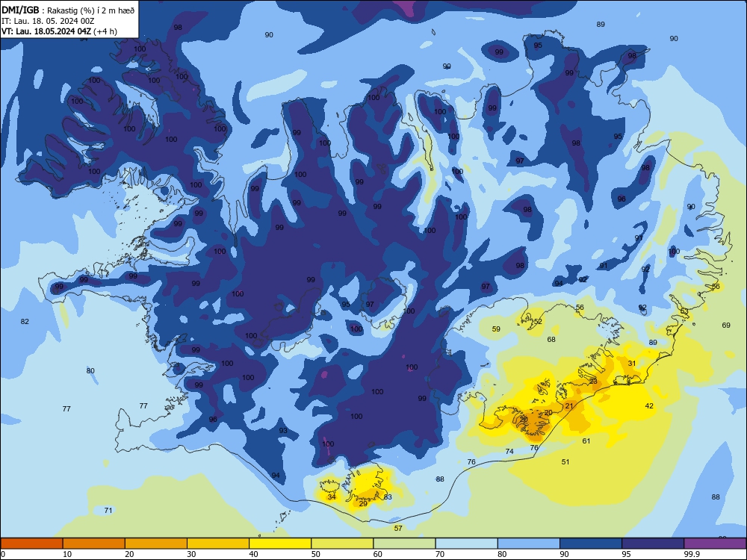Click the humidity value '68' on the map
The image size is (747, 560).
pos(551,339)
